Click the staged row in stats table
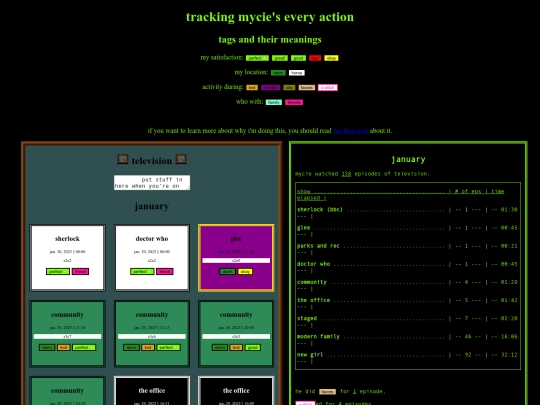Screen dimensions: 540x405 tap(407, 322)
